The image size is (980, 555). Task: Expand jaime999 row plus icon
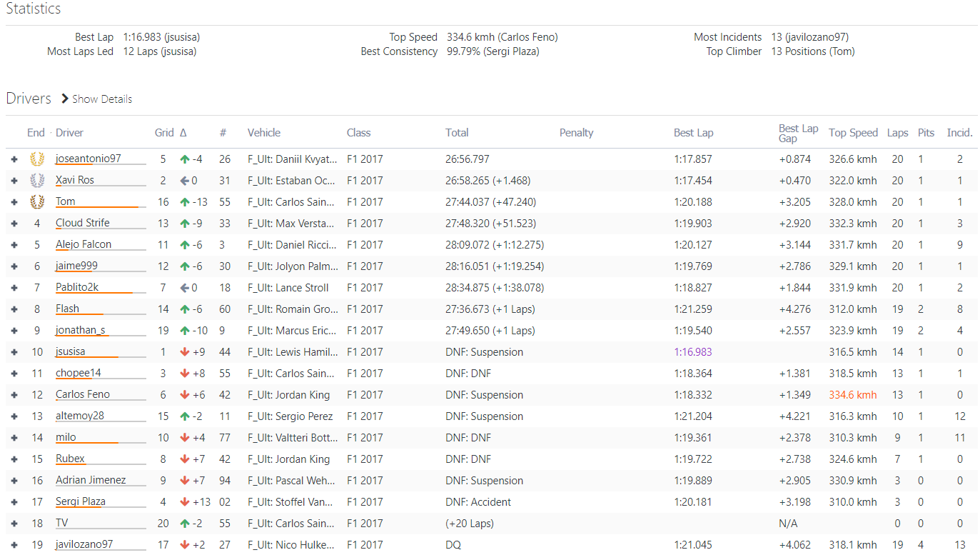(x=14, y=266)
